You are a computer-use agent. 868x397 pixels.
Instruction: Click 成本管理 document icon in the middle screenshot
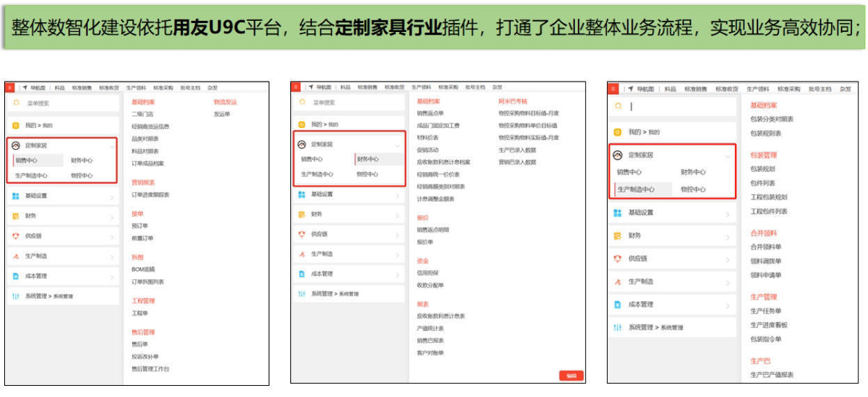pos(301,274)
